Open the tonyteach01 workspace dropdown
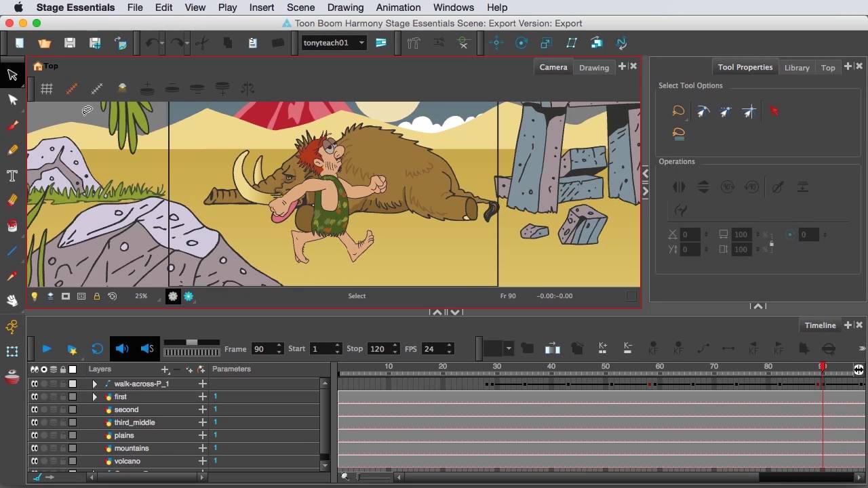 click(x=334, y=43)
